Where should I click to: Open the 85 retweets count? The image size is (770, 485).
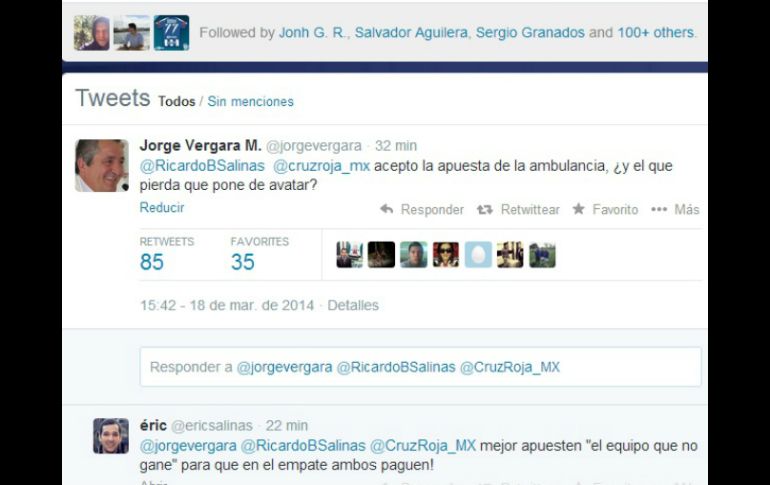(x=152, y=262)
